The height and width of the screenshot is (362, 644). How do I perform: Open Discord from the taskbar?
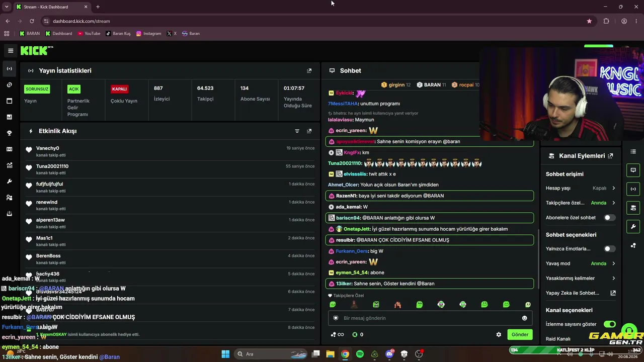(389, 354)
